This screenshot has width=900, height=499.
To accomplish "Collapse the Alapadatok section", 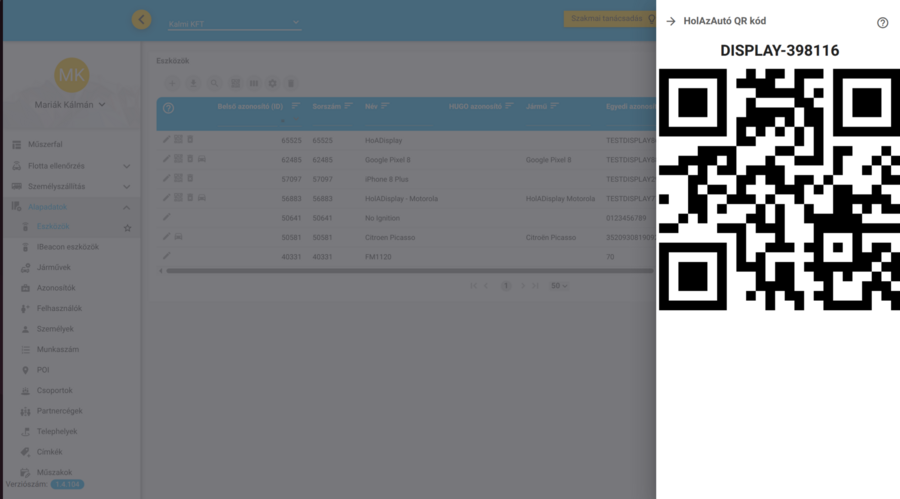I will point(71,207).
